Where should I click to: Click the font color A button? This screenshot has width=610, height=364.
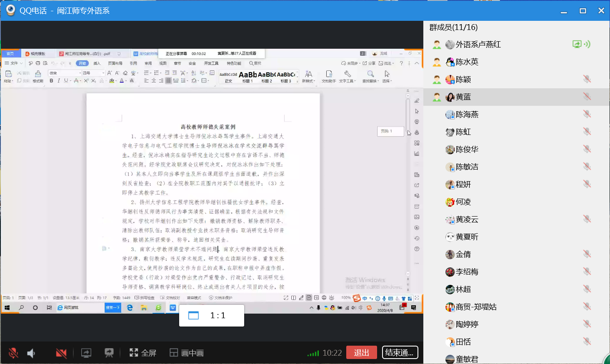click(122, 81)
